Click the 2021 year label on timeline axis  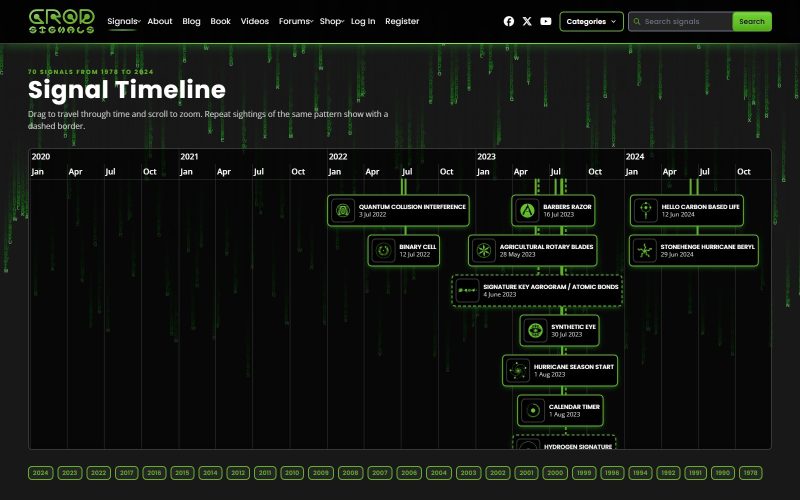pyautogui.click(x=189, y=157)
